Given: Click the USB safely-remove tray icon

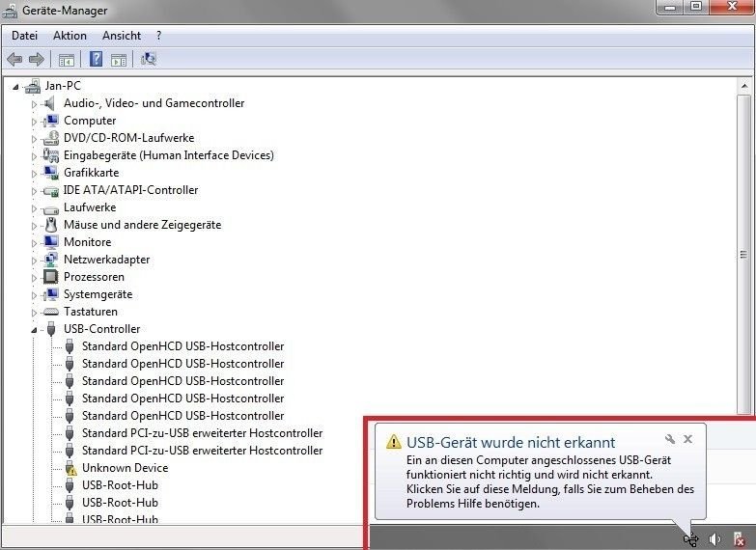Looking at the screenshot, I should 690,538.
